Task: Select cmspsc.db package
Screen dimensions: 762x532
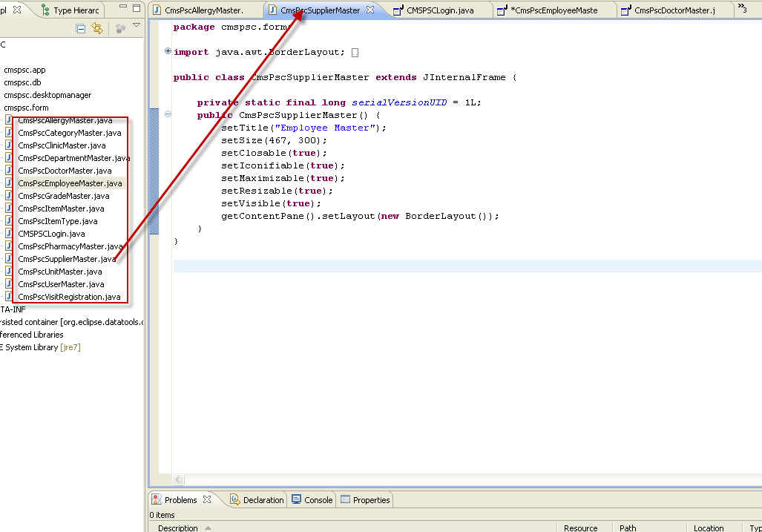Action: [22, 82]
